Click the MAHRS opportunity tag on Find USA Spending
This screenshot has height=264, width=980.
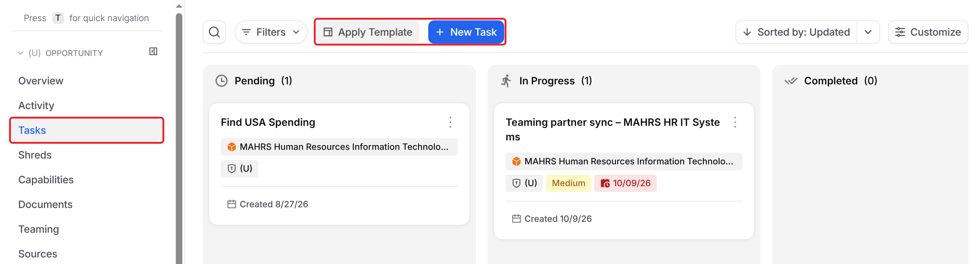[x=339, y=147]
